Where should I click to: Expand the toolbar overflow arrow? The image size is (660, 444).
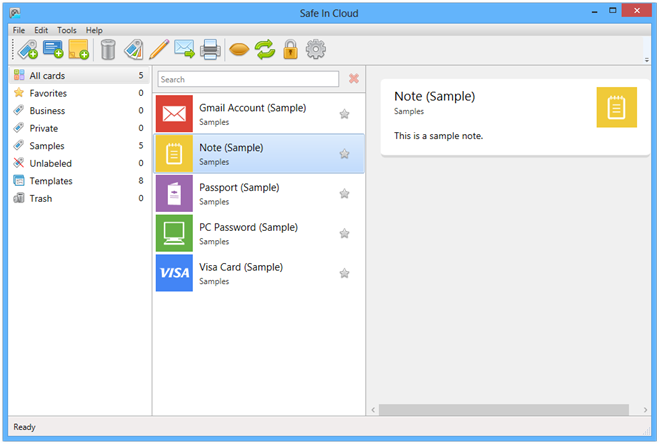647,60
